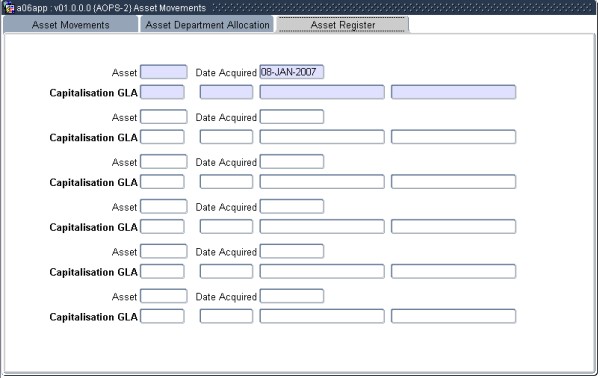Click fourth Capitalisation GLA box in fifth record
Image resolution: width=600 pixels, height=378 pixels.
click(453, 271)
